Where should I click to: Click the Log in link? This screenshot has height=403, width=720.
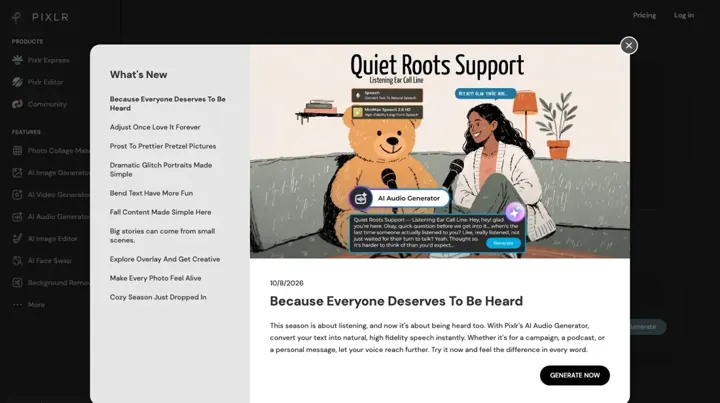(684, 15)
